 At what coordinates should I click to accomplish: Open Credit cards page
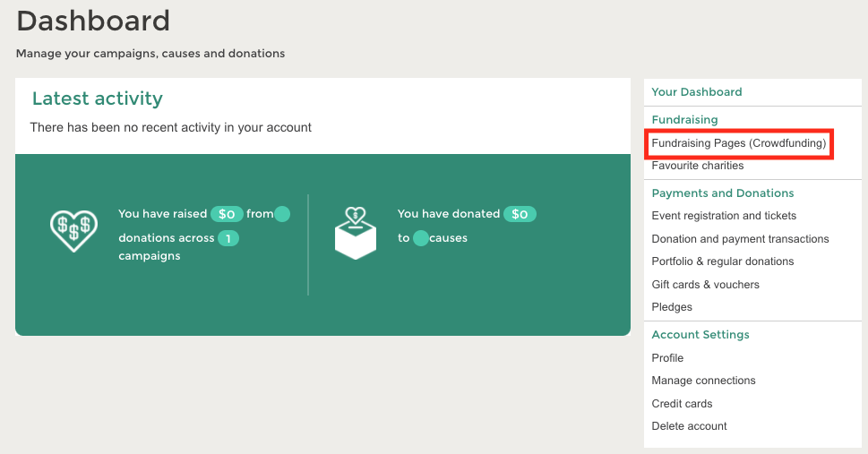pos(682,404)
